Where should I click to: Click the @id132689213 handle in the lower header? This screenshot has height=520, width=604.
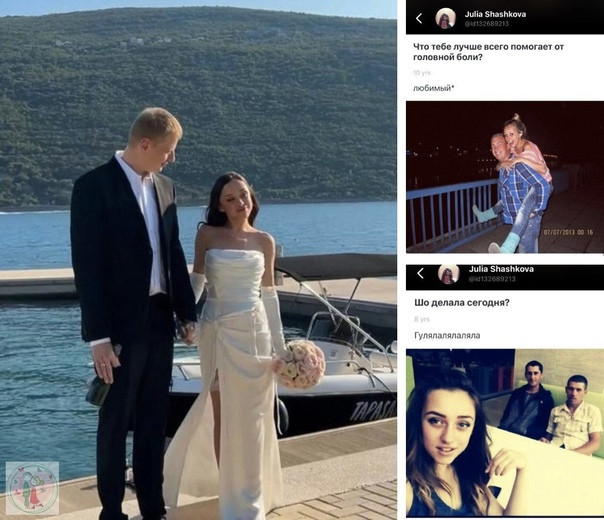click(x=492, y=278)
